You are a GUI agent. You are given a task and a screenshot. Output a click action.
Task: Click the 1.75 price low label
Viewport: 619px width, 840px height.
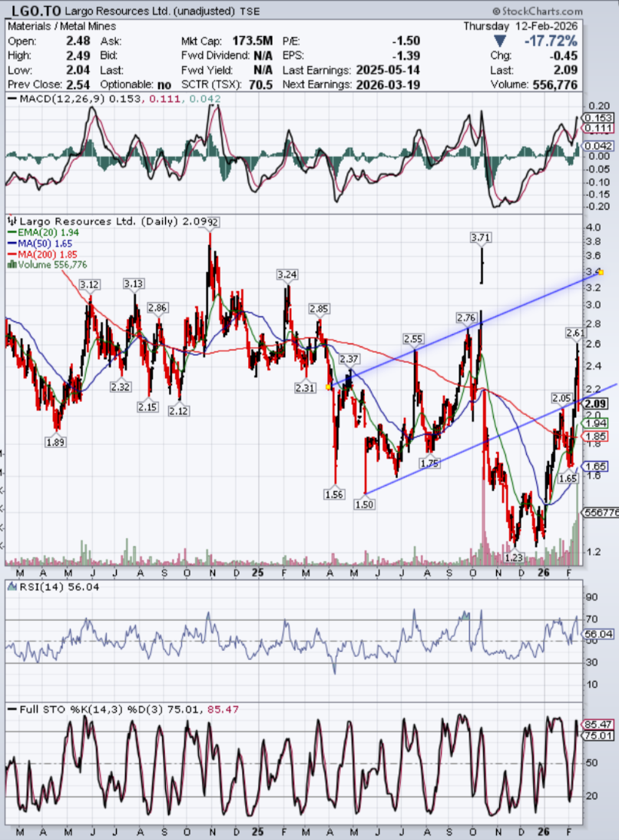429,463
